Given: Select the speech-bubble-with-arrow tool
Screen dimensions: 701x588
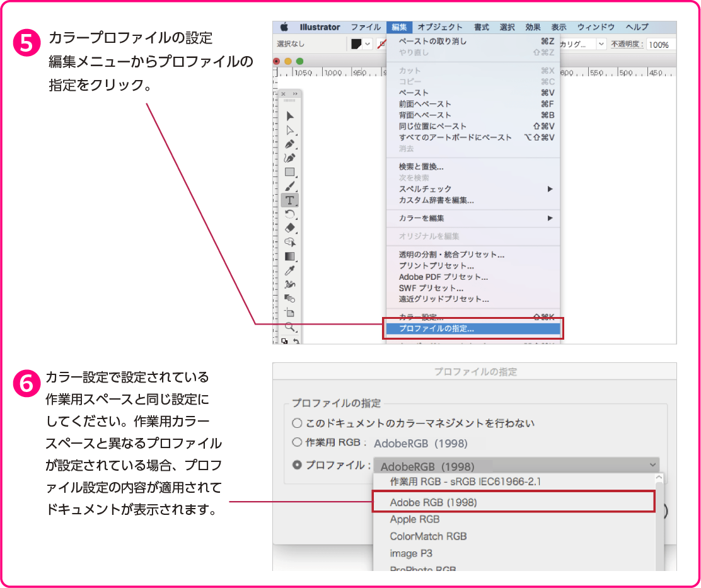Looking at the screenshot, I should 290,242.
